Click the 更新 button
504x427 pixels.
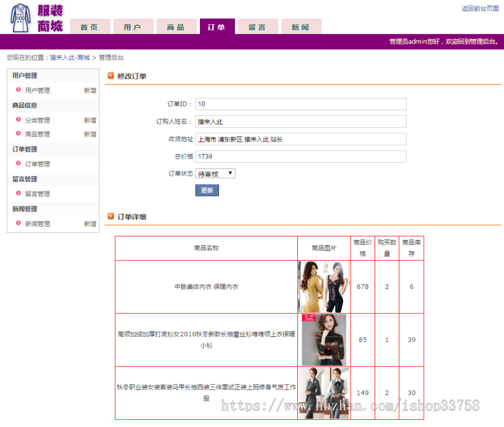[207, 190]
